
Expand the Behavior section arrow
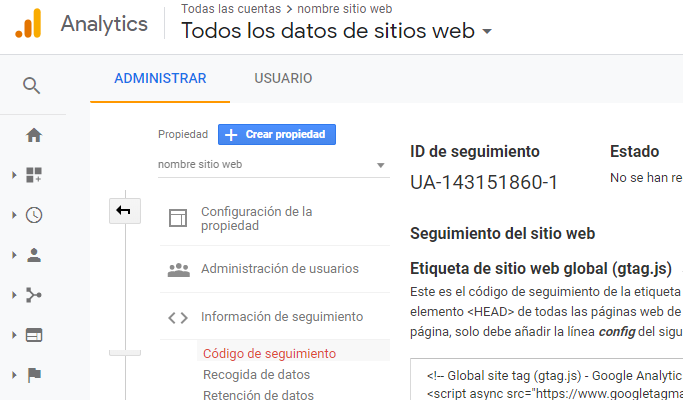(x=14, y=335)
